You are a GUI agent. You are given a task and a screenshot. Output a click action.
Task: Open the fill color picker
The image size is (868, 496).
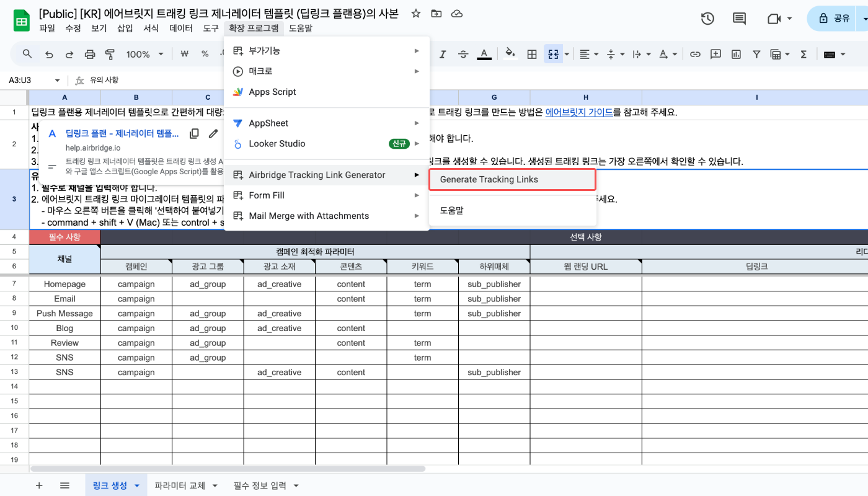point(510,55)
